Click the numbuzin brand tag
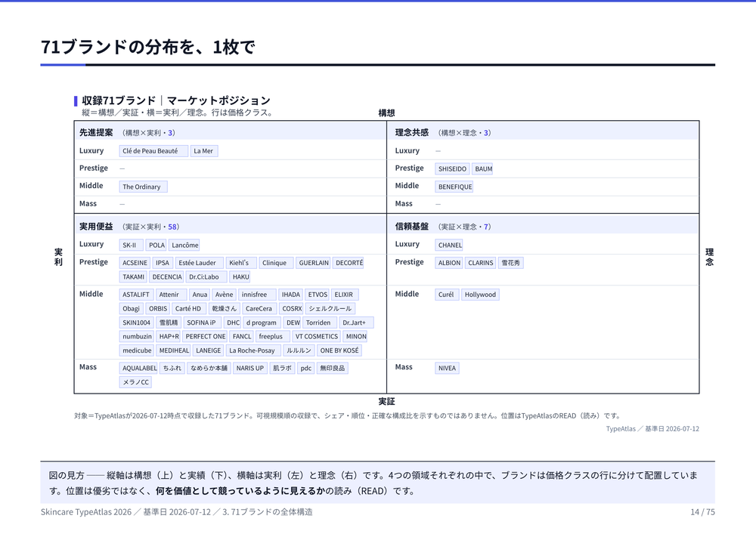Screen dimensions: 756x534 click(x=136, y=337)
